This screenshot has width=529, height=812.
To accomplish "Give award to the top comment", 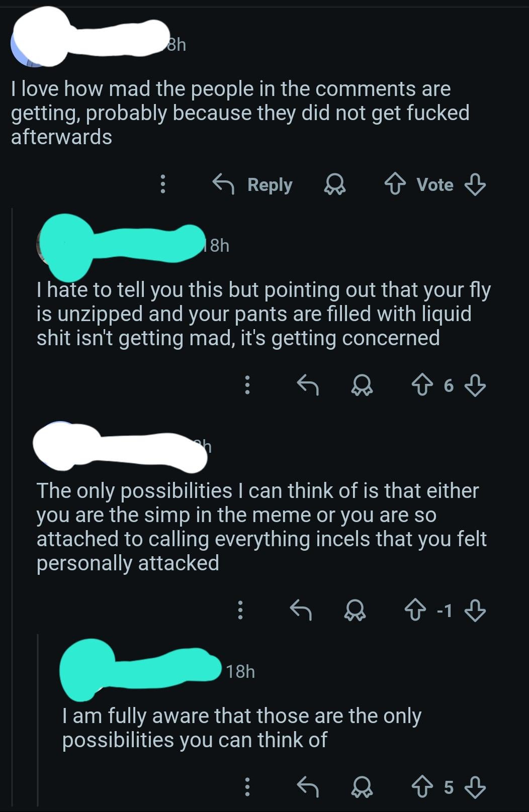I will [334, 184].
